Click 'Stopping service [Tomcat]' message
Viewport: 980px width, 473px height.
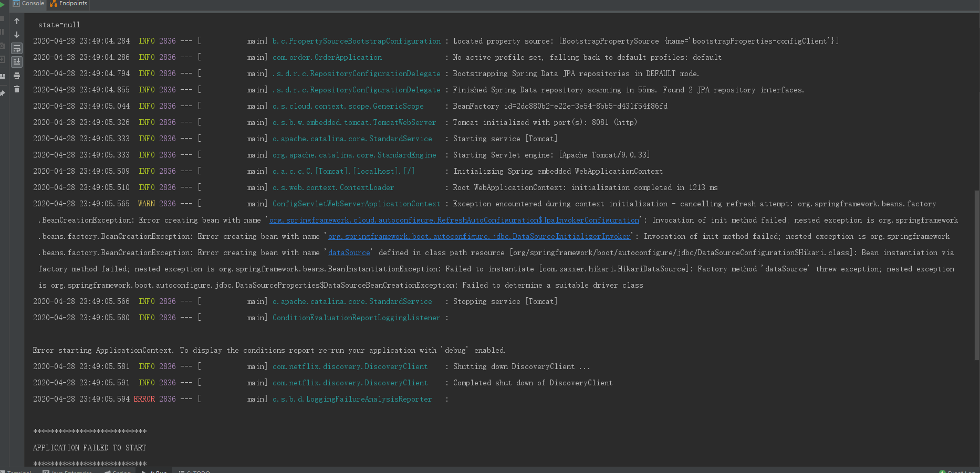[x=505, y=301]
